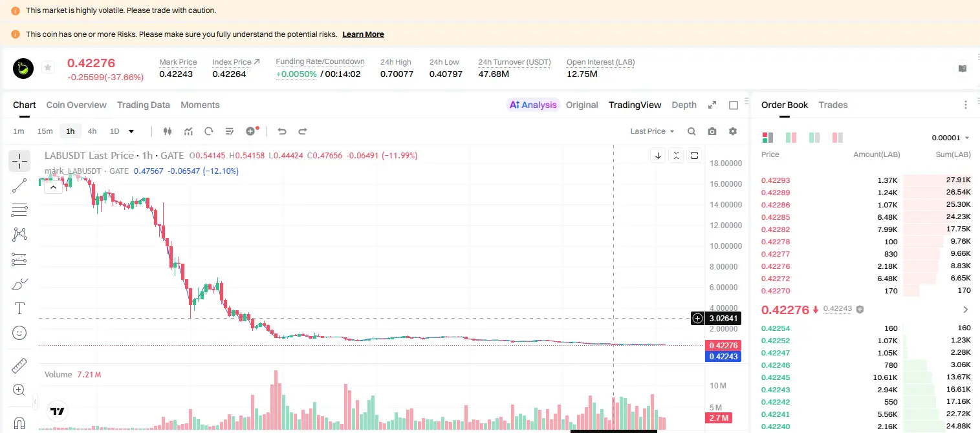This screenshot has height=433, width=980.
Task: Open chart settings gear
Action: pyautogui.click(x=733, y=131)
